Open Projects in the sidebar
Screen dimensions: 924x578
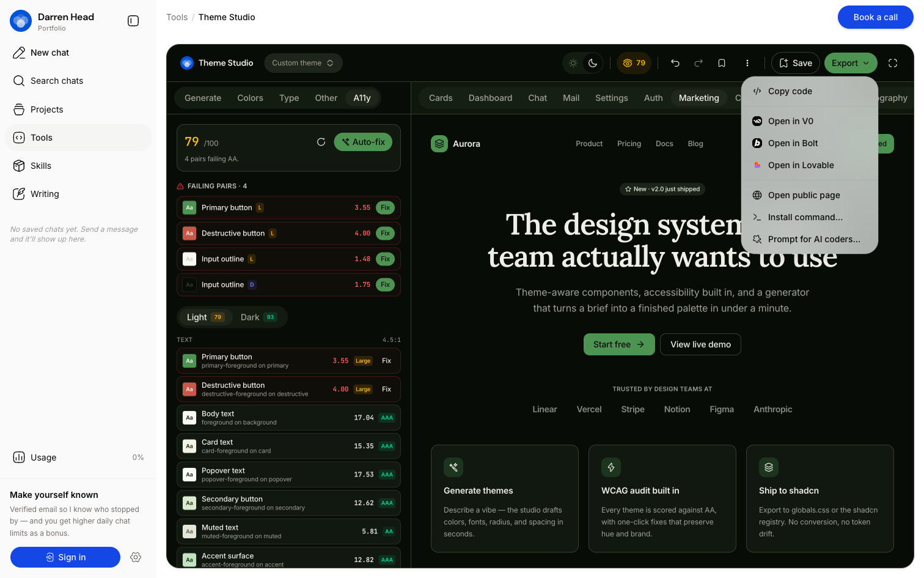click(78, 109)
